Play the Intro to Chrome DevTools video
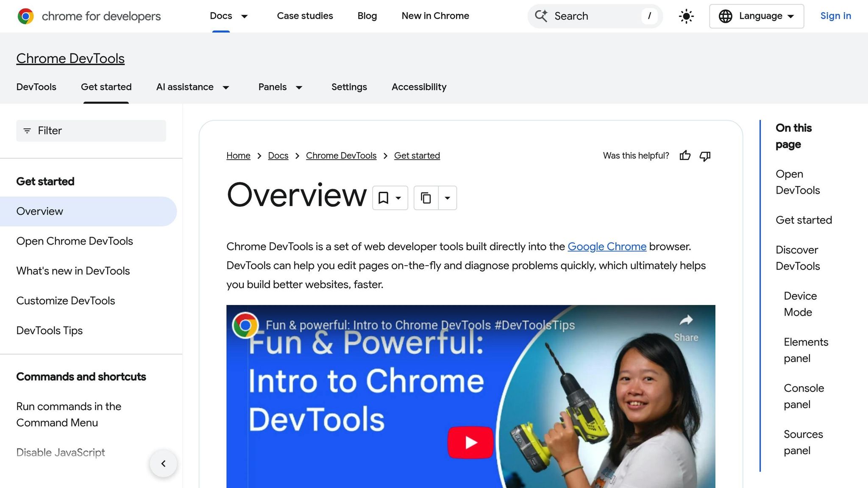Image resolution: width=868 pixels, height=488 pixels. pos(470,441)
